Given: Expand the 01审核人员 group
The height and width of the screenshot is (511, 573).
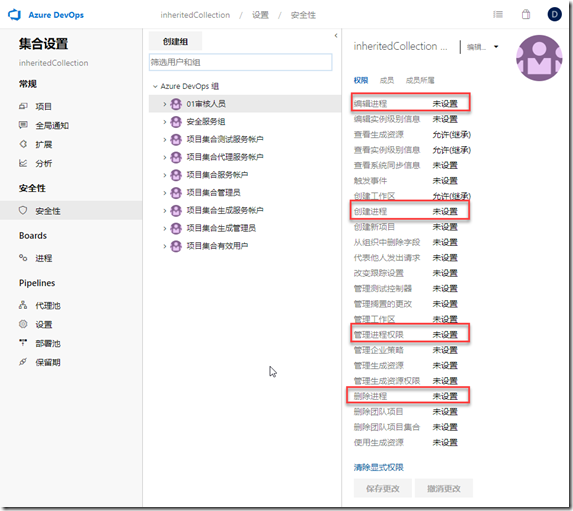Looking at the screenshot, I should coord(164,104).
